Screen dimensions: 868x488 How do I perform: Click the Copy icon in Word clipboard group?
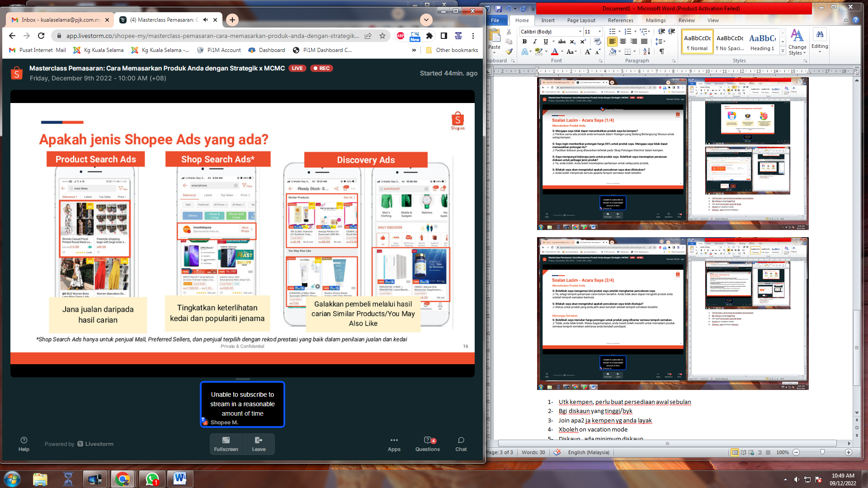509,42
